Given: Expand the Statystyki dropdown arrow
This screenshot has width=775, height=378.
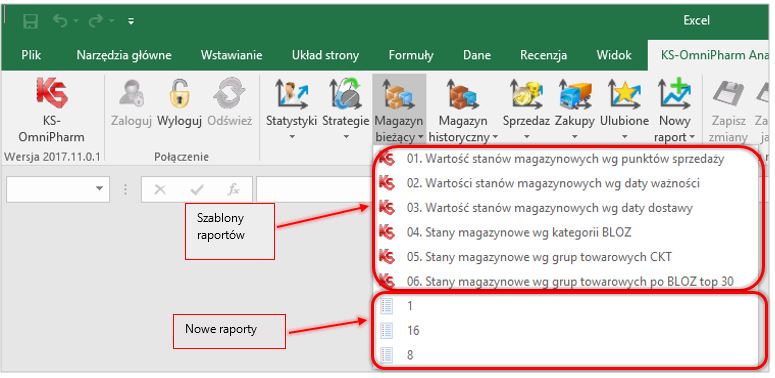Looking at the screenshot, I should coord(292,136).
